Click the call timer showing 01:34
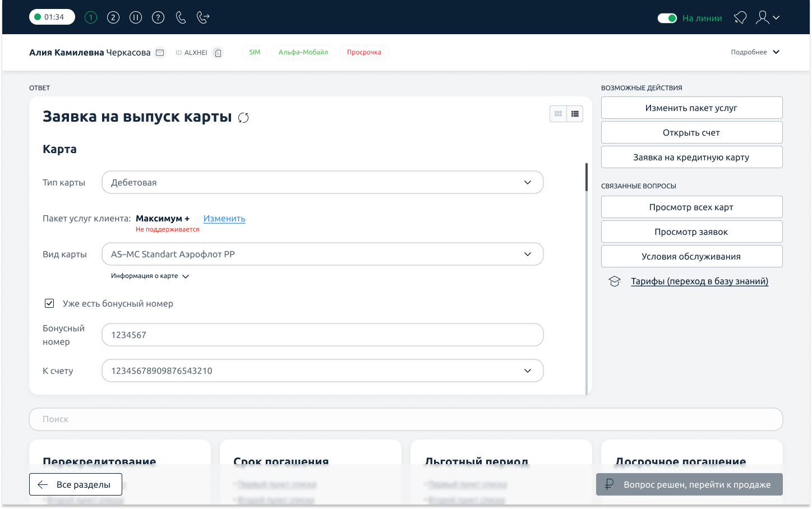The image size is (812, 509). [52, 17]
